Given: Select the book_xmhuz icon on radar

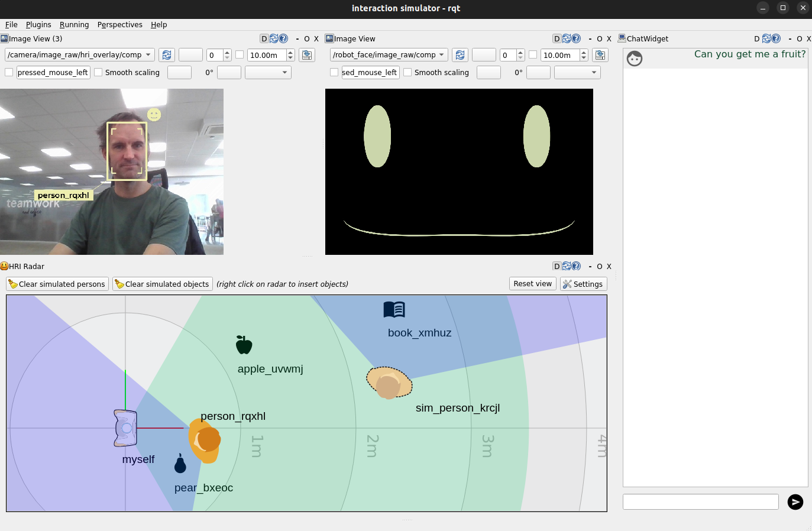Looking at the screenshot, I should tap(394, 309).
